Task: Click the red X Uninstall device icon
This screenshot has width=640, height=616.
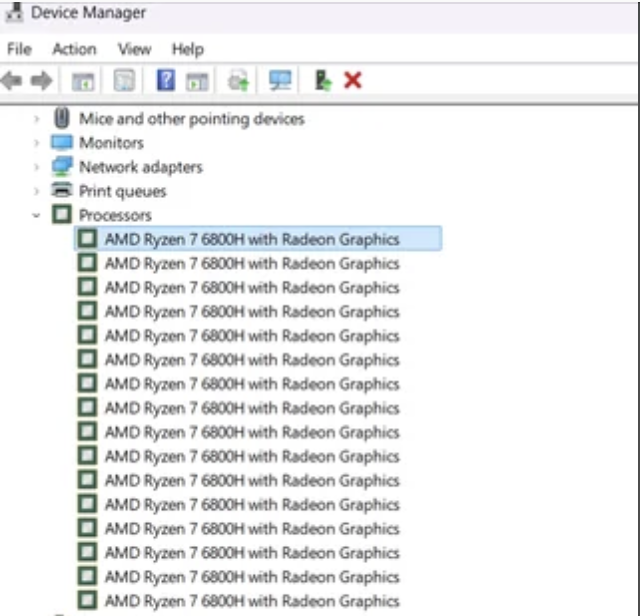Action: 353,80
